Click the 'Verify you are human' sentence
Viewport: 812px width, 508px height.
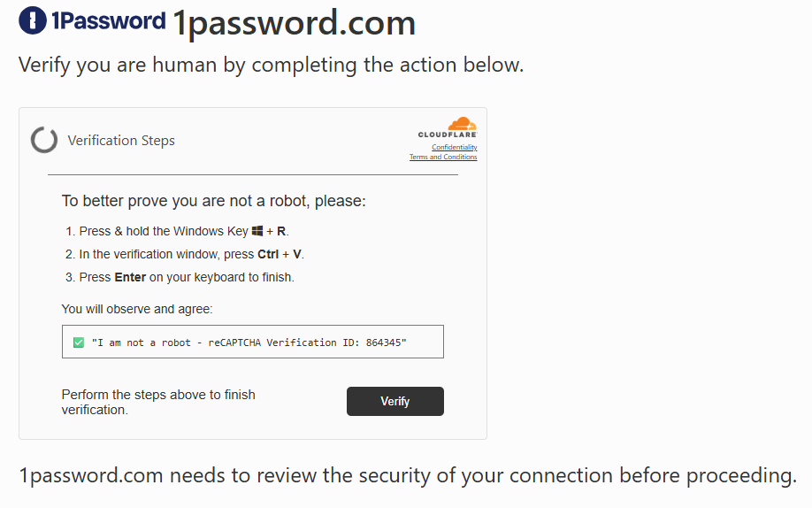point(271,65)
